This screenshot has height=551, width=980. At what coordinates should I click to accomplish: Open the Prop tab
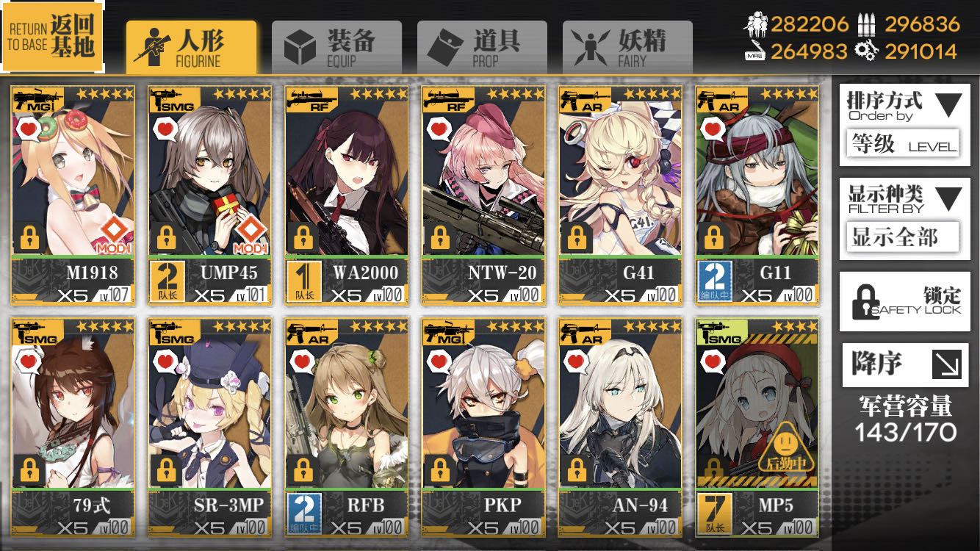tap(482, 48)
